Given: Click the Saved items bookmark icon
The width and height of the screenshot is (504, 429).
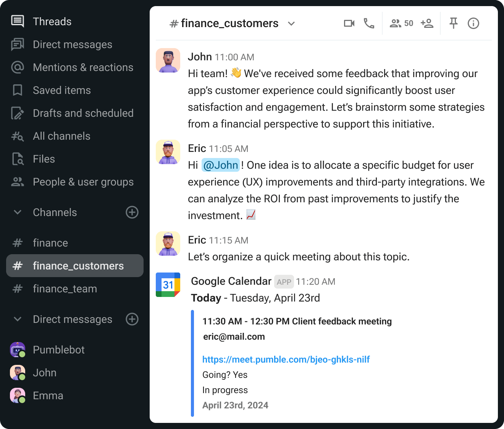Looking at the screenshot, I should click(18, 90).
